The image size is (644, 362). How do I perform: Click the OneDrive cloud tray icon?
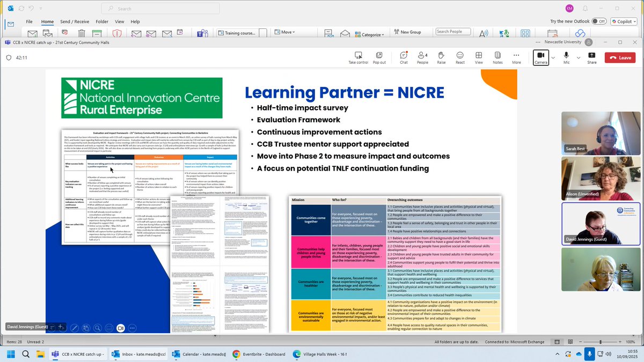point(579,354)
